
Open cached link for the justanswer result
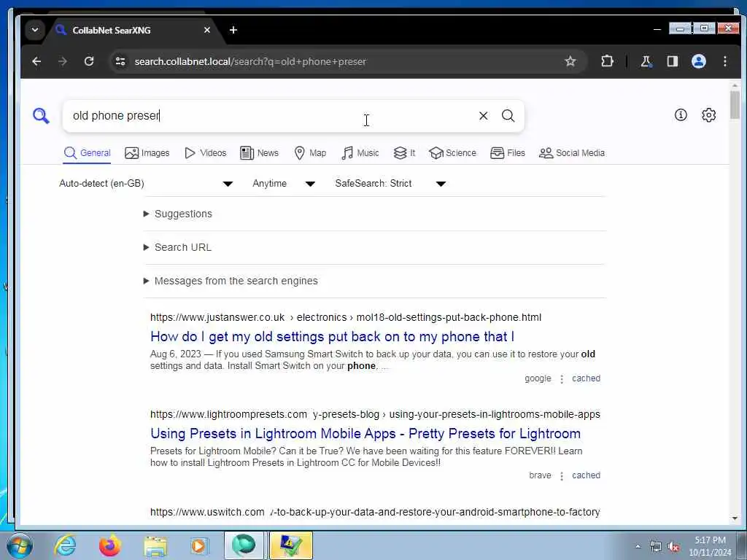point(586,378)
